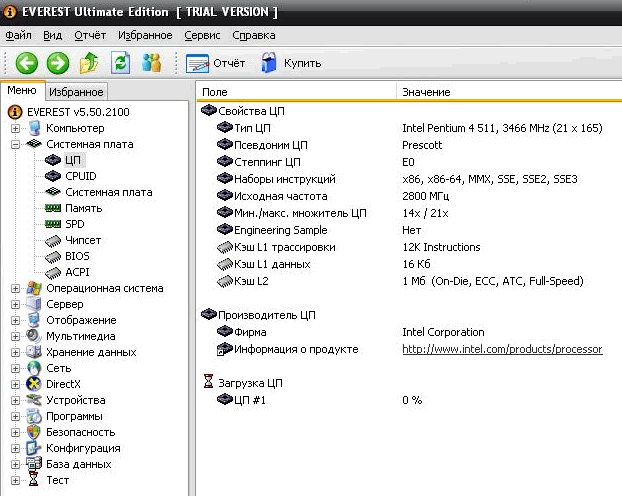This screenshot has height=496, width=622.
Task: Select the SPD tree item
Action: 75,224
